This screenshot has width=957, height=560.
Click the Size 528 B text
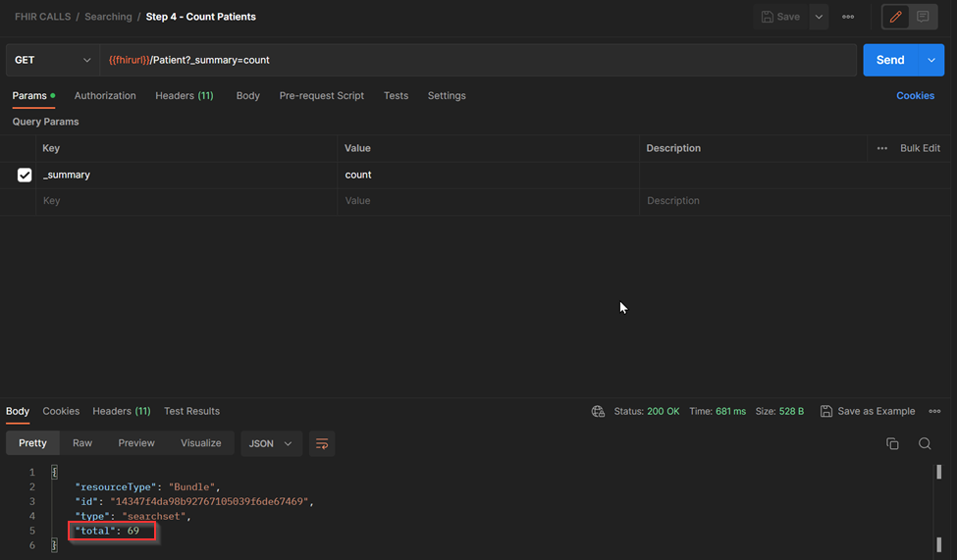(x=779, y=411)
